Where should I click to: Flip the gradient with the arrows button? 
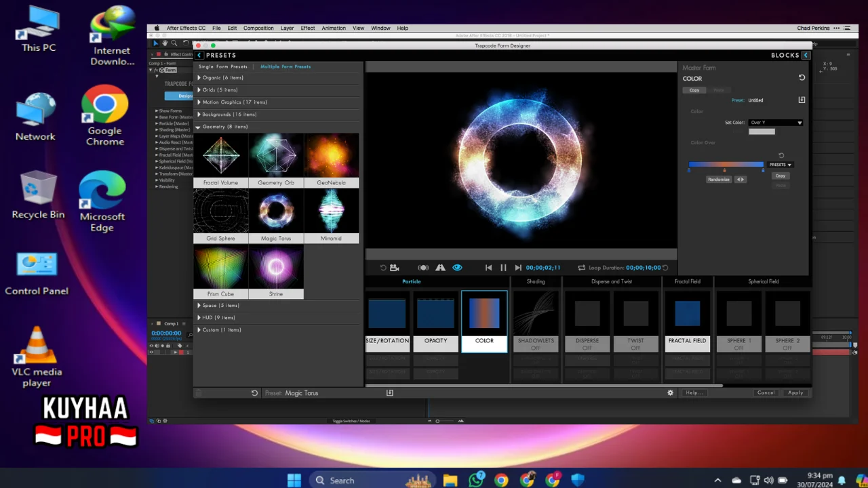740,180
